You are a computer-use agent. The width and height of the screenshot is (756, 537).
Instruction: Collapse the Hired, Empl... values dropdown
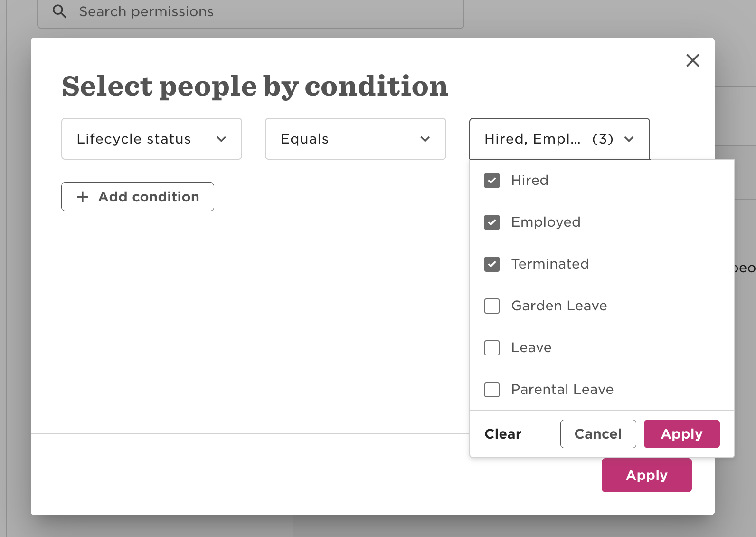(559, 139)
